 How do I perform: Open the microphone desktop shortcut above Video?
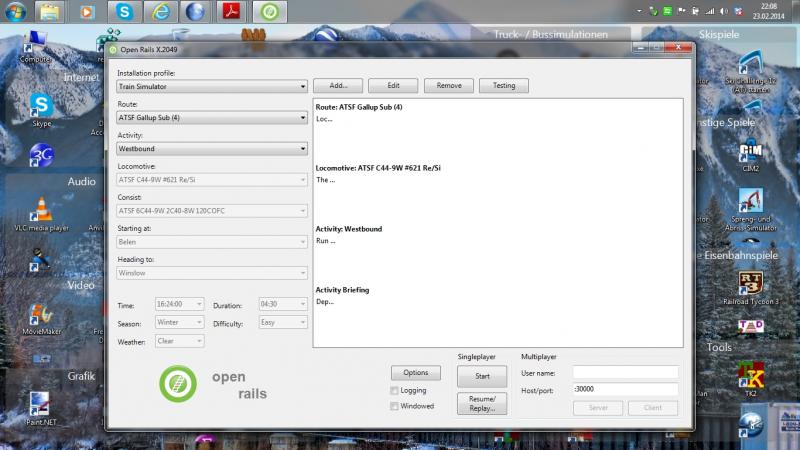coord(39,260)
